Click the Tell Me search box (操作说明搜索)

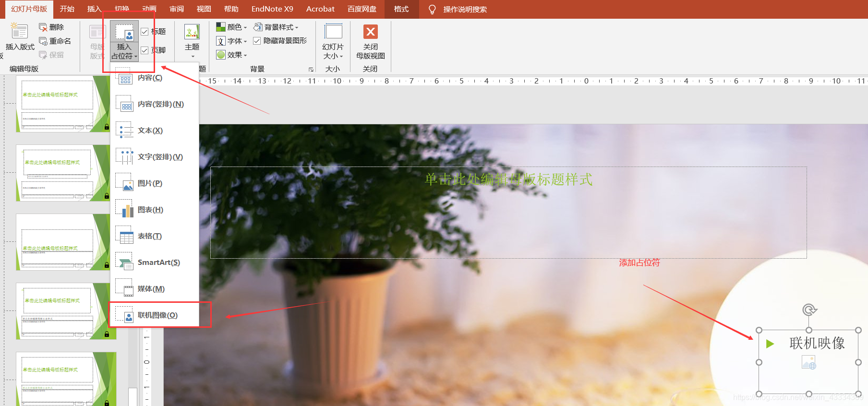[465, 9]
